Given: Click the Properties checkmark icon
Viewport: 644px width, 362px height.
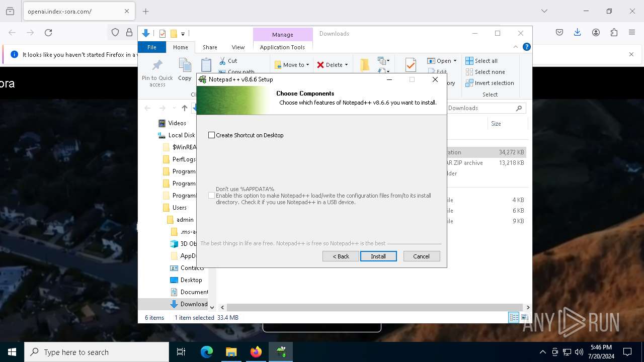Looking at the screenshot, I should coord(411,65).
